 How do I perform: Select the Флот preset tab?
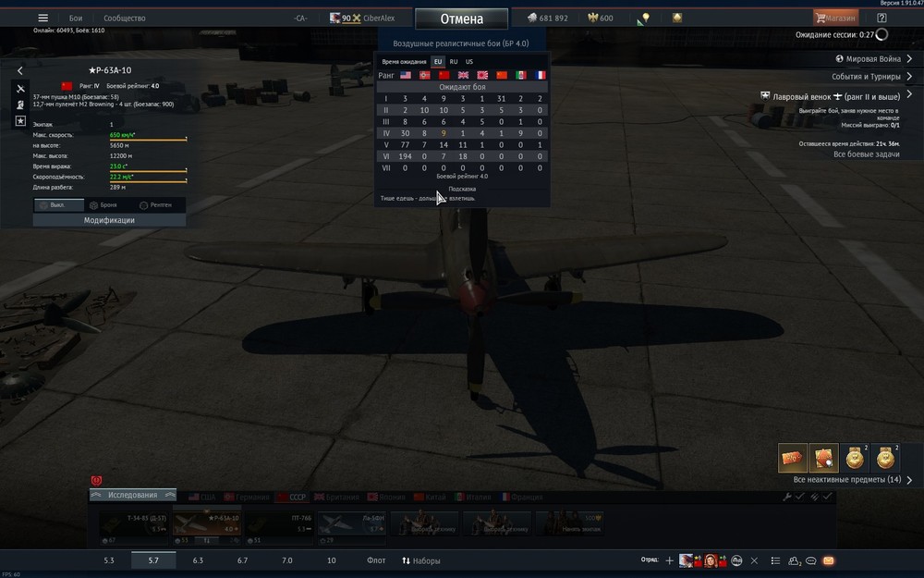[376, 560]
